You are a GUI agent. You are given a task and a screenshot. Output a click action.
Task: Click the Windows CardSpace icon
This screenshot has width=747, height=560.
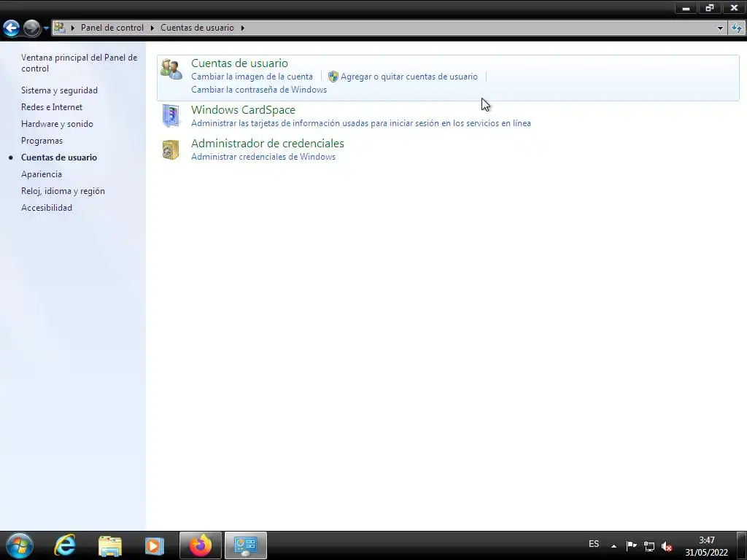pos(171,116)
